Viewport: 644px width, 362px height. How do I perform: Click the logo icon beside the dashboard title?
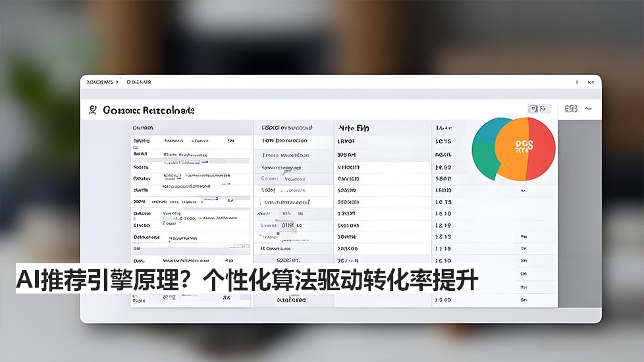point(93,110)
